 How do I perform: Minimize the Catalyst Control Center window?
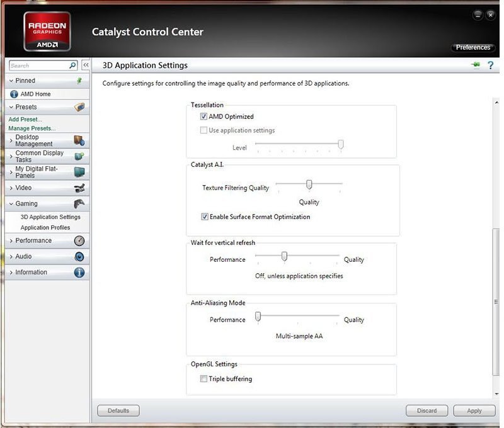478,14
